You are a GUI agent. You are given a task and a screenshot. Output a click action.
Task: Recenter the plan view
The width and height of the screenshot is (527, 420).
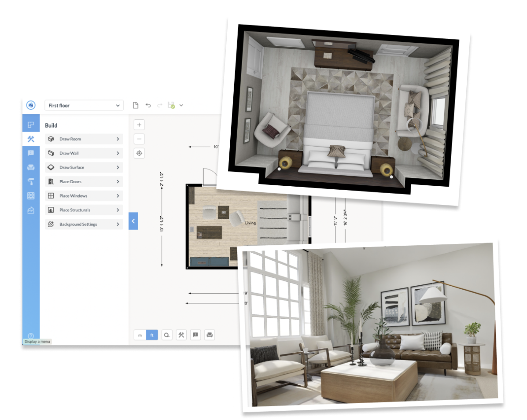point(139,153)
